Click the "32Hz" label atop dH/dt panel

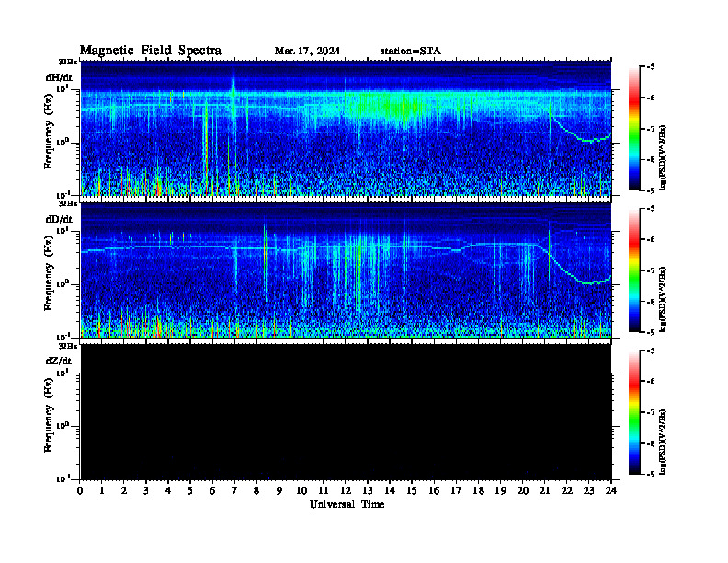pos(68,62)
